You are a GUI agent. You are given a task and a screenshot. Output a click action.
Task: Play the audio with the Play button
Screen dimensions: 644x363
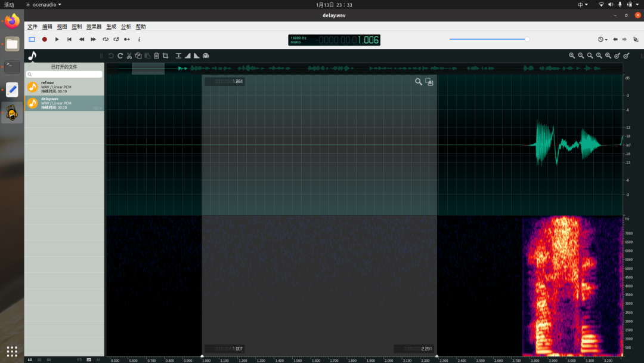pyautogui.click(x=57, y=39)
